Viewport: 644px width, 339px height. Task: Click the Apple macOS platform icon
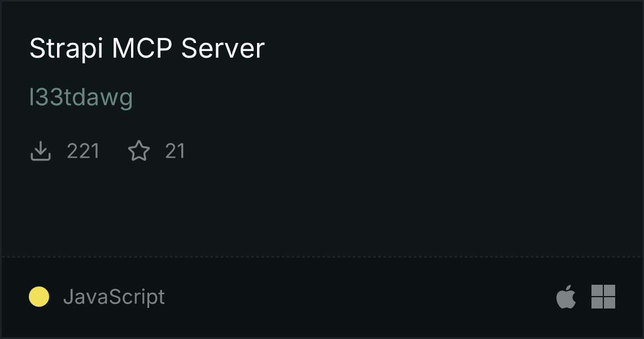[566, 296]
